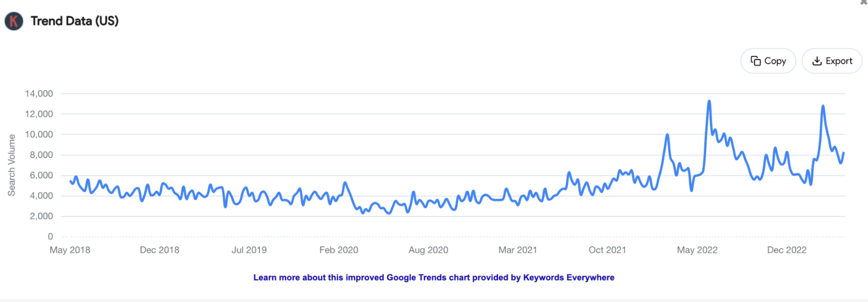Click the Dec 2022 x-axis label
The image size is (868, 302).
[786, 250]
